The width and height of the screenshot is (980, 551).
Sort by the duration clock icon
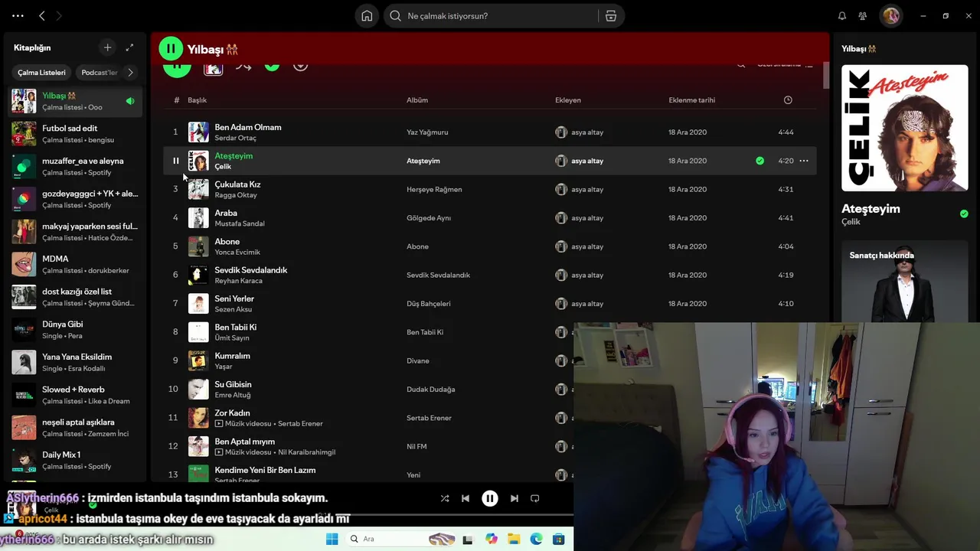tap(788, 100)
